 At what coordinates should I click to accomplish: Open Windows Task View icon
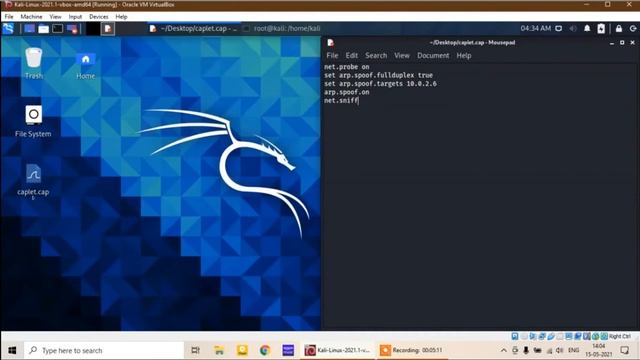tap(196, 350)
